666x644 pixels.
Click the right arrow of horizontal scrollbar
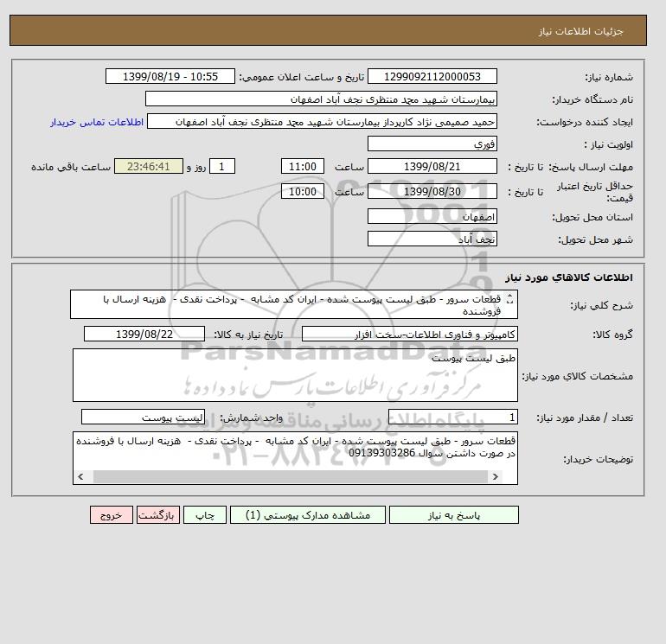[x=496, y=477]
